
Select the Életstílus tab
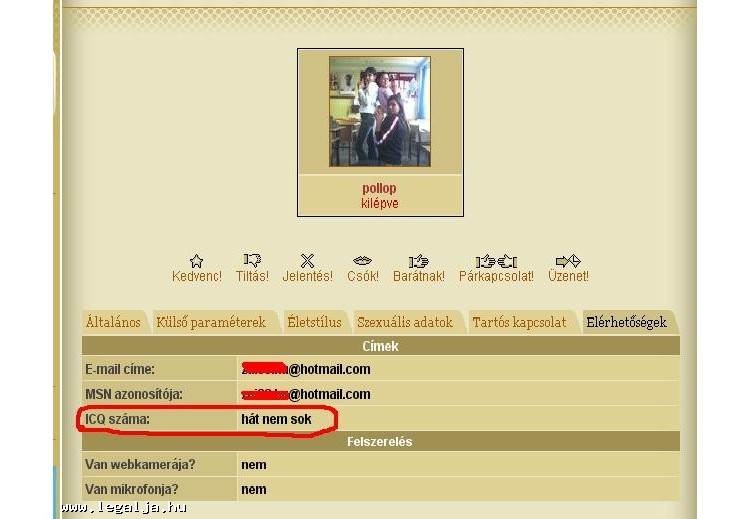click(314, 322)
